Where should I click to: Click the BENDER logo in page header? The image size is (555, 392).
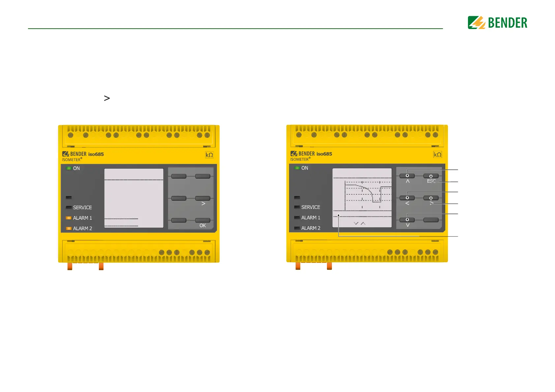[497, 23]
